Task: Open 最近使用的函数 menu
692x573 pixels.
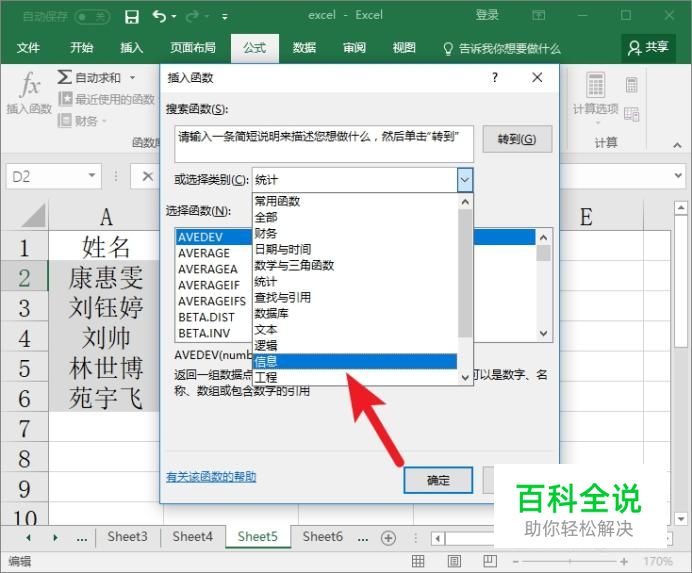Action: [106, 99]
